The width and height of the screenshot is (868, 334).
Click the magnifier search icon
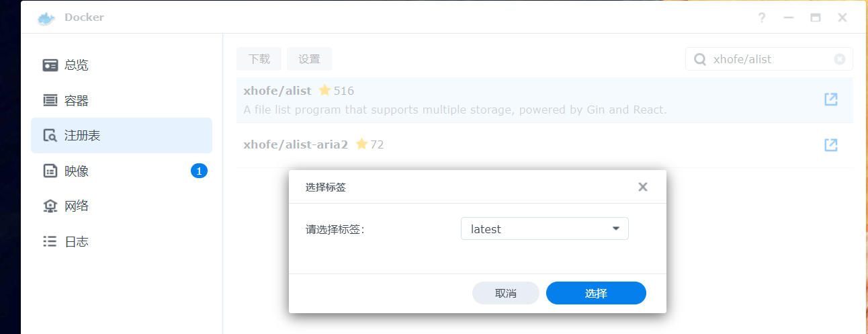pyautogui.click(x=700, y=59)
